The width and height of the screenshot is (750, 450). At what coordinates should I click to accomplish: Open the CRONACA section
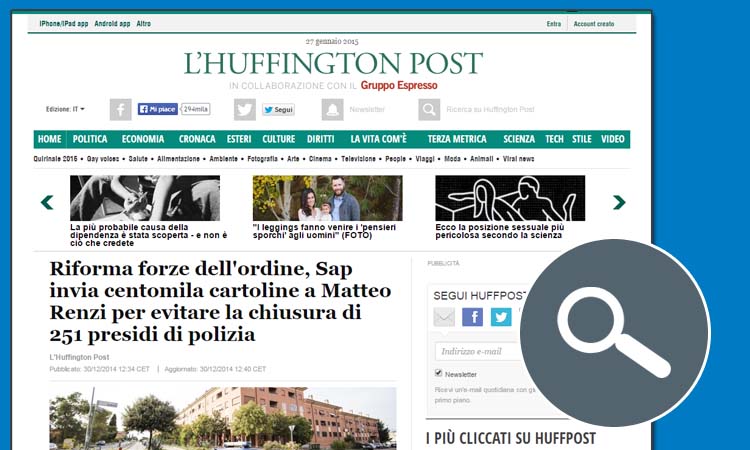(197, 139)
